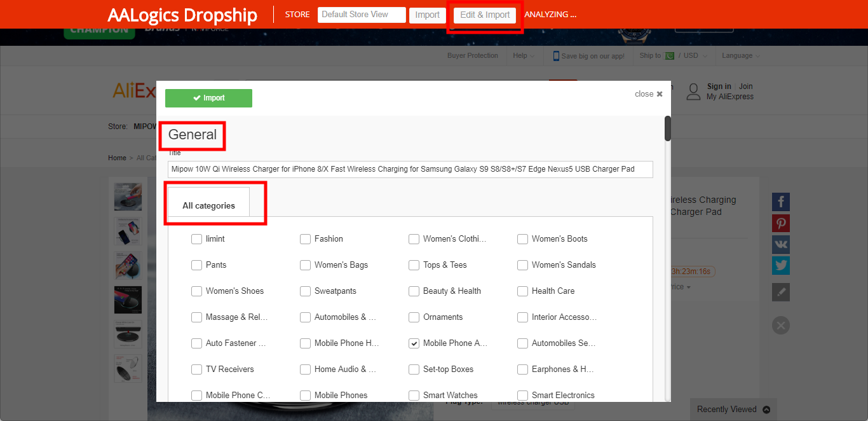This screenshot has width=868, height=421.
Task: Uncheck the Mobile Phone A... category
Action: (414, 343)
